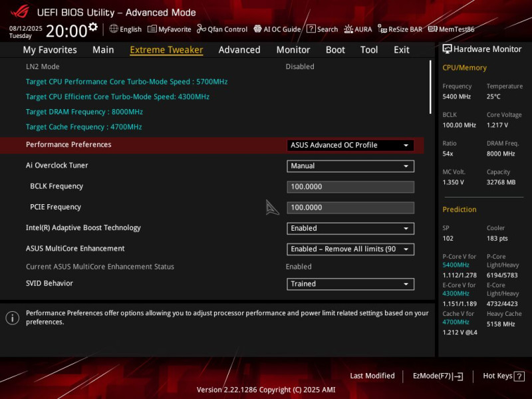The height and width of the screenshot is (399, 532).
Task: Click the CPU/Memory section heading
Action: (x=464, y=68)
